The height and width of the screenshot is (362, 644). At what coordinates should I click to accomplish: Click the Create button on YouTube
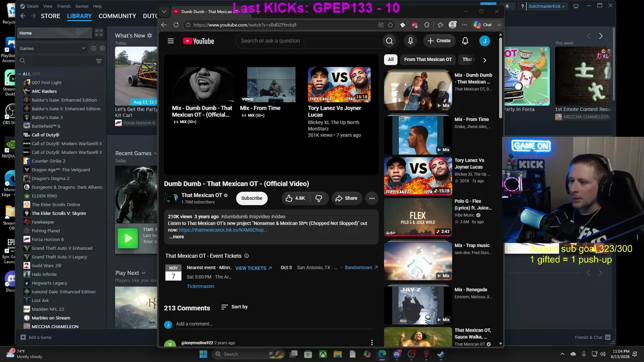(439, 41)
